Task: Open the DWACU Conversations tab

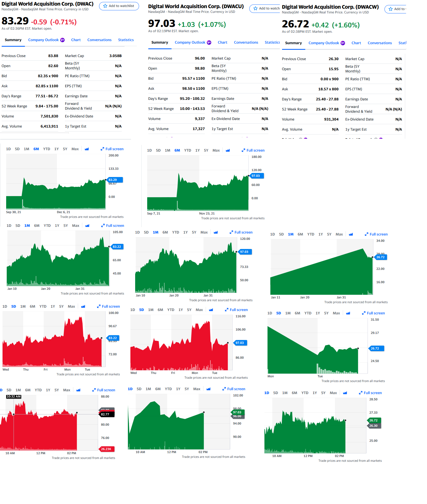Action: click(246, 43)
